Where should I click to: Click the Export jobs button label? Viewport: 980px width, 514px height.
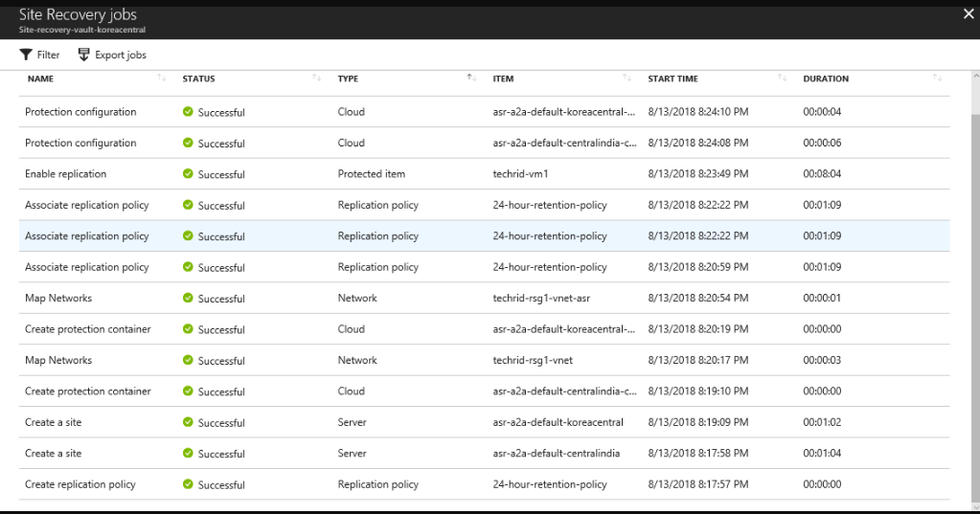pyautogui.click(x=121, y=55)
